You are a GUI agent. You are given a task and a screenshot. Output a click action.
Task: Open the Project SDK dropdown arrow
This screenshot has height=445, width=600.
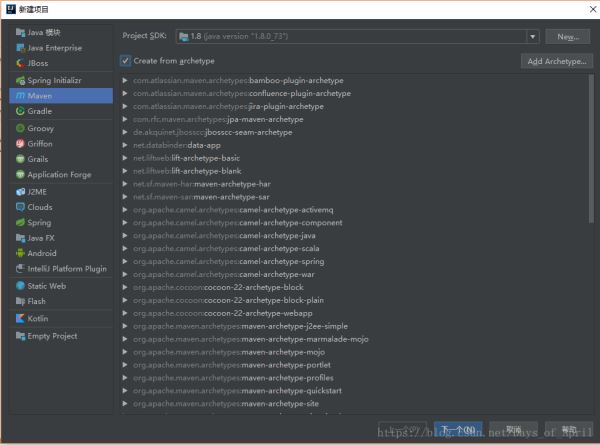point(532,37)
